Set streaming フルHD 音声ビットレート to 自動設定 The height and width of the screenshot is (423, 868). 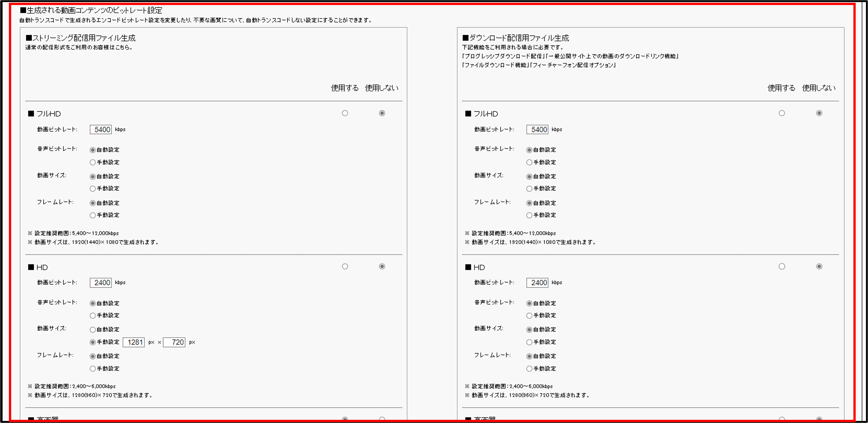tap(93, 150)
